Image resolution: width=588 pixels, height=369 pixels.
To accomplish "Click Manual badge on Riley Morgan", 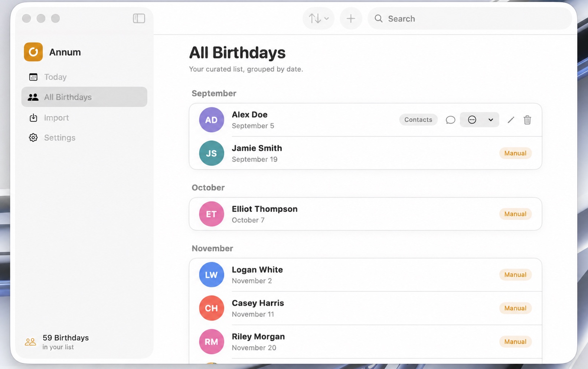I will click(x=515, y=342).
